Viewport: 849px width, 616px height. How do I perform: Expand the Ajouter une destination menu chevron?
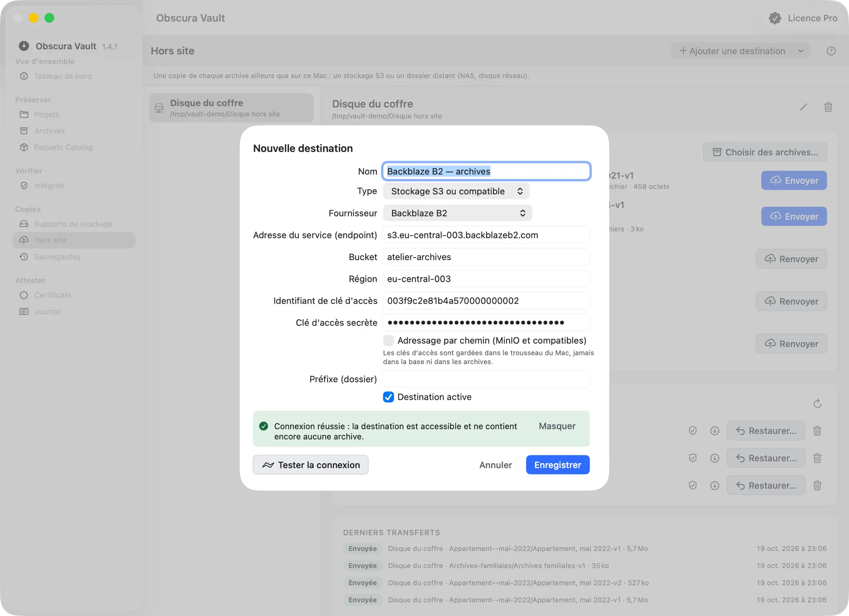pos(801,51)
